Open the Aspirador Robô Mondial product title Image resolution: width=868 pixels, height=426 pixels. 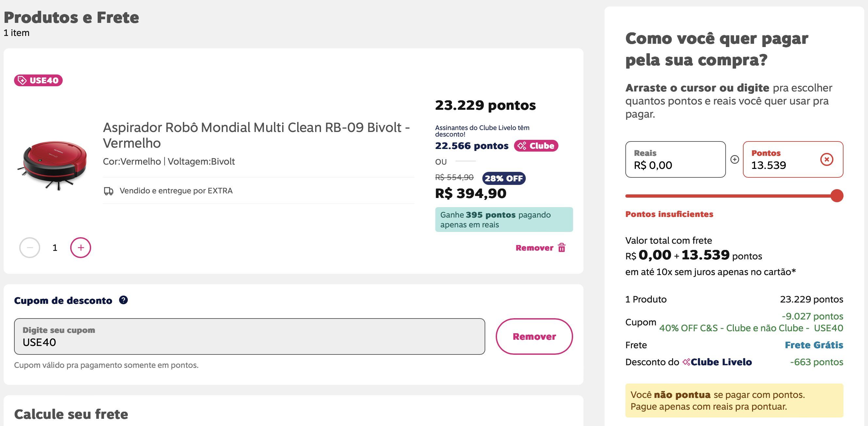[256, 135]
